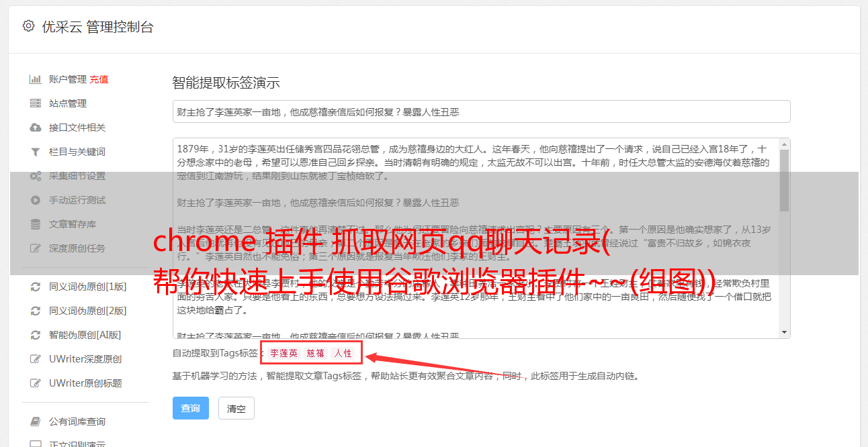
Task: Click the article title input field
Action: click(x=481, y=111)
